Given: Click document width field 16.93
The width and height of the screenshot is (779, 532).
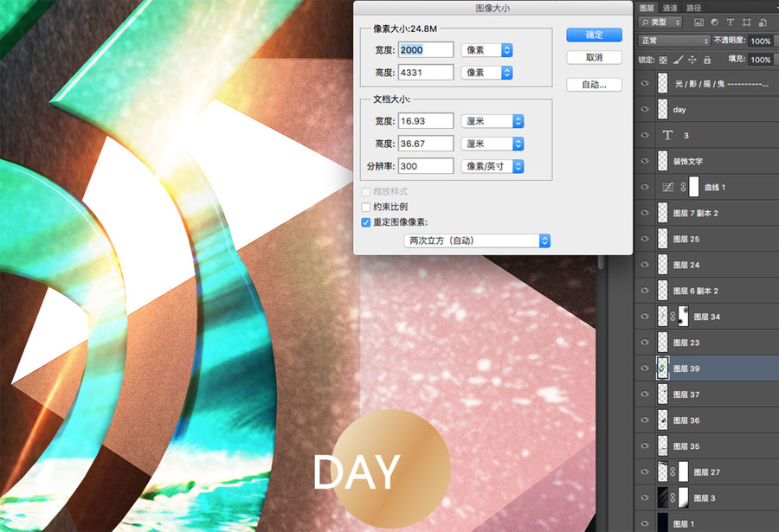Looking at the screenshot, I should tap(426, 121).
